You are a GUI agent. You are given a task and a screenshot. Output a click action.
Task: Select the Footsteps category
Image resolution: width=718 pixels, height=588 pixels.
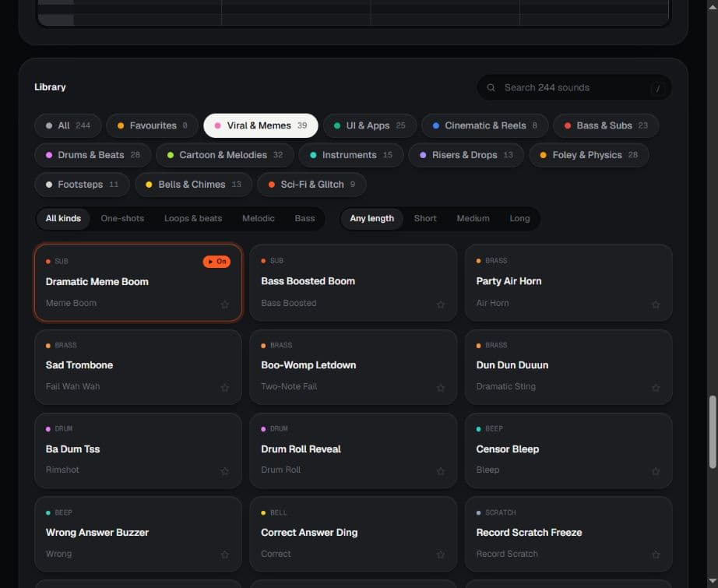coord(82,184)
